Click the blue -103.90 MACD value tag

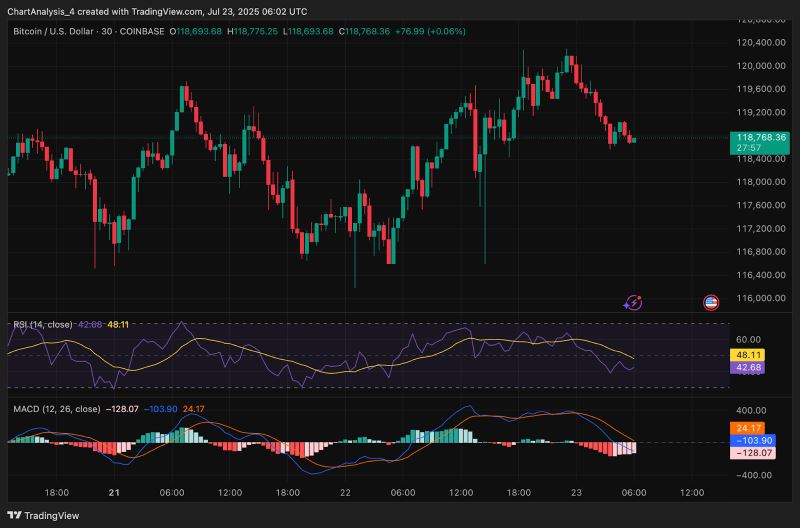(750, 440)
